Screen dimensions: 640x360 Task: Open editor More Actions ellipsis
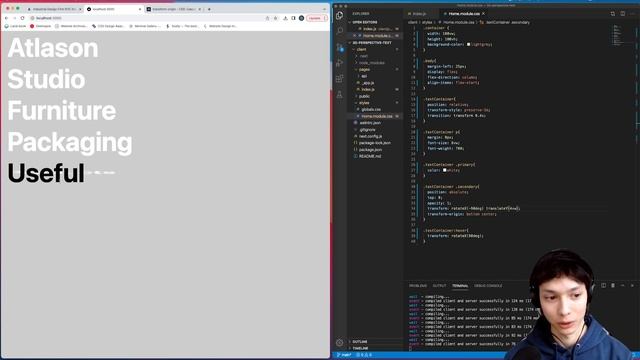[632, 13]
